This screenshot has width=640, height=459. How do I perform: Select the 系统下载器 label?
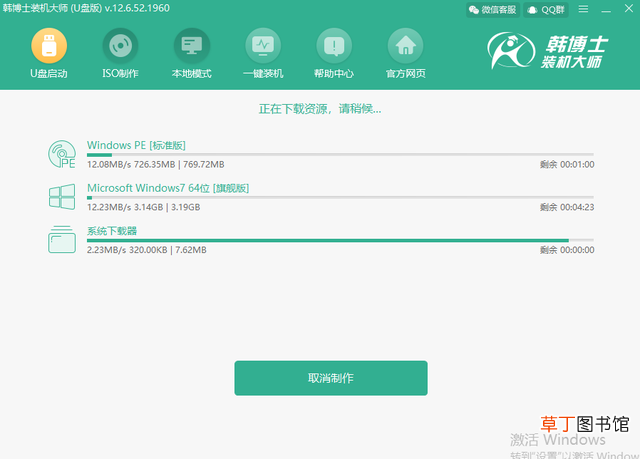[x=112, y=231]
